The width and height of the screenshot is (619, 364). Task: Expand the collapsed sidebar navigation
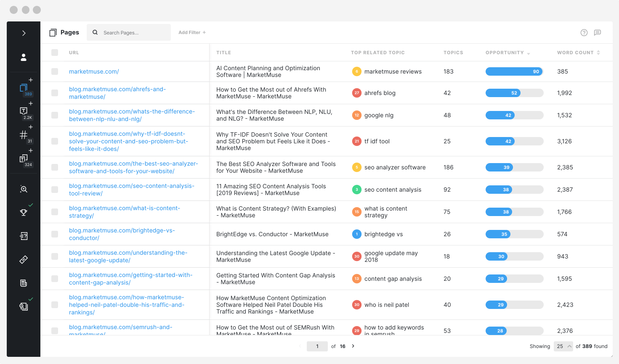tap(23, 32)
